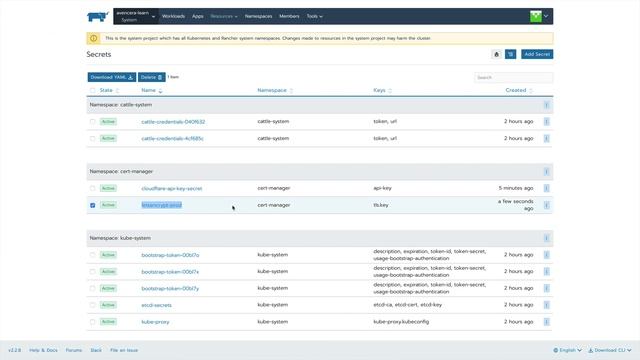Open the Members page
Viewport: 640px width, 360px height.
tap(289, 16)
